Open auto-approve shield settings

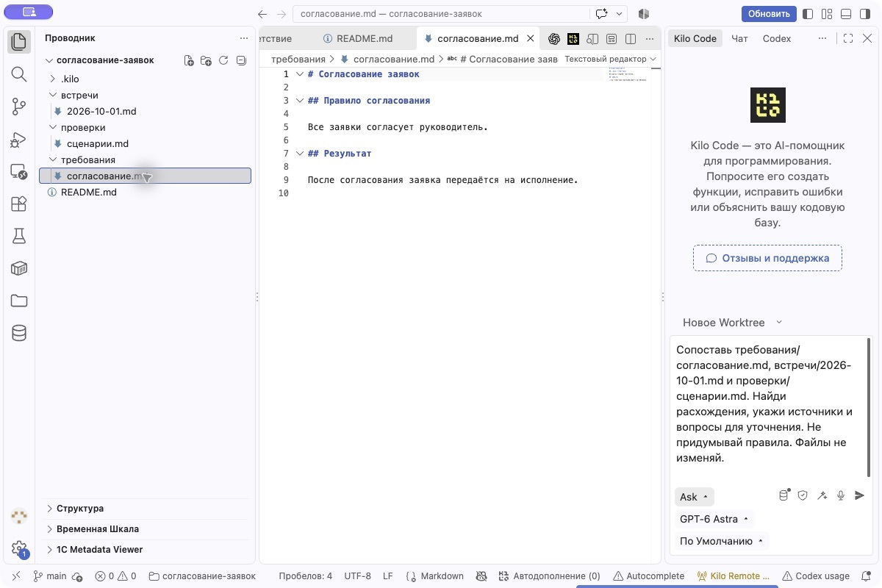[x=803, y=496]
